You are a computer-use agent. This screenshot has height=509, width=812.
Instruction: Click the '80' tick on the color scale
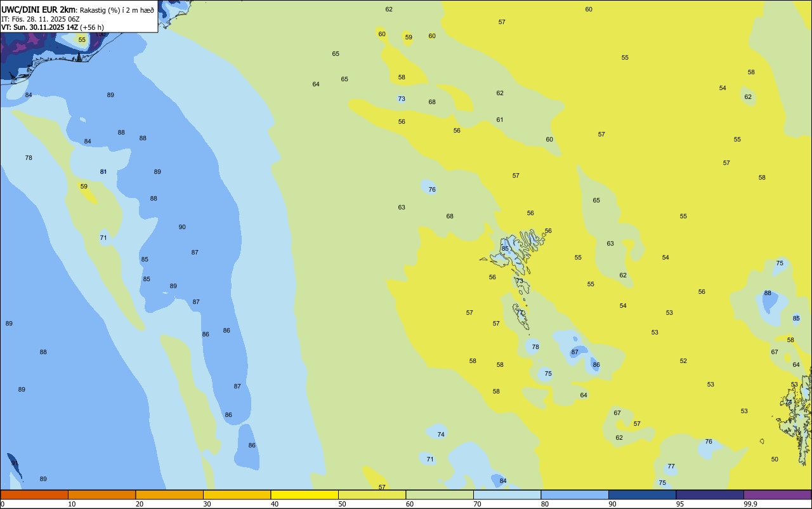coord(545,504)
